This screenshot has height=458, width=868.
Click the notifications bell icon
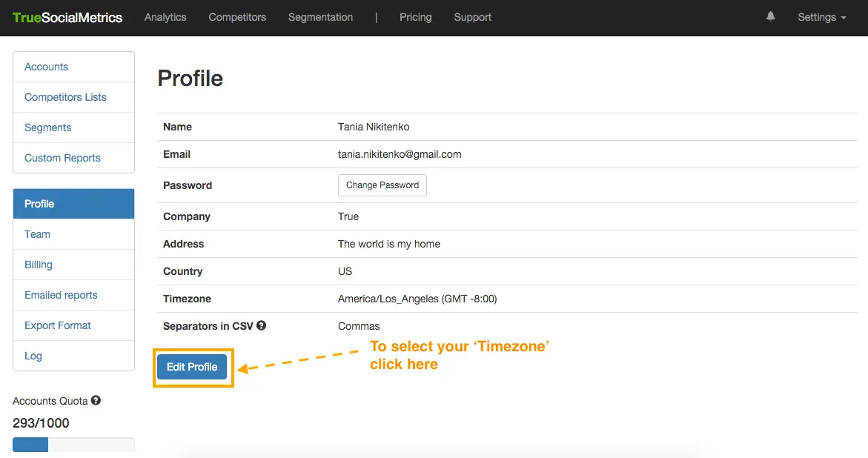[771, 16]
